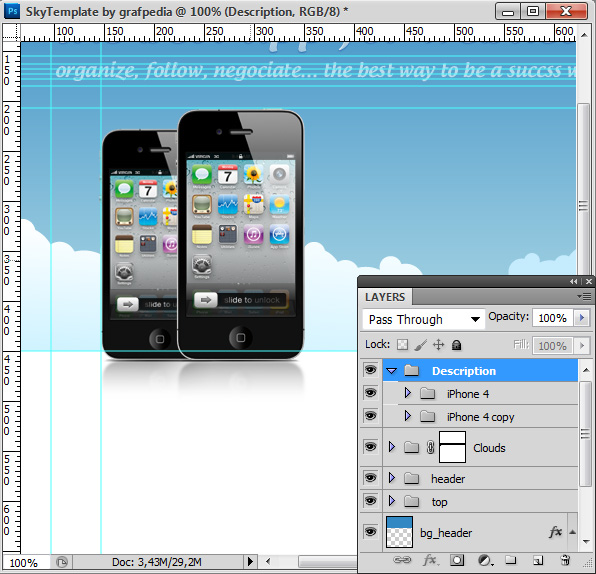Select the Description group row
Image resolution: width=596 pixels, height=574 pixels.
point(480,371)
